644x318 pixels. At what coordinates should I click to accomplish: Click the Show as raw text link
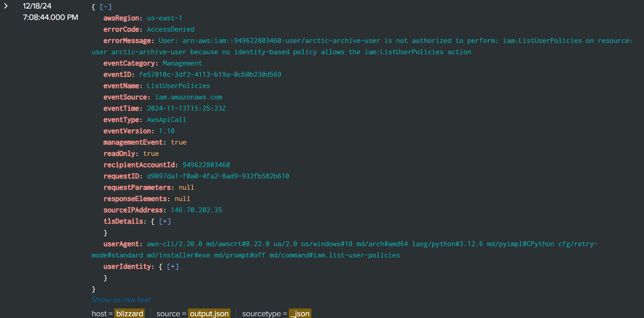(121, 300)
